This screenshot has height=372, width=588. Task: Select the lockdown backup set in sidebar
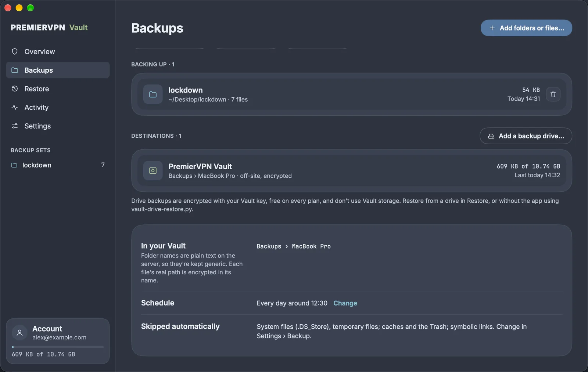pyautogui.click(x=58, y=165)
